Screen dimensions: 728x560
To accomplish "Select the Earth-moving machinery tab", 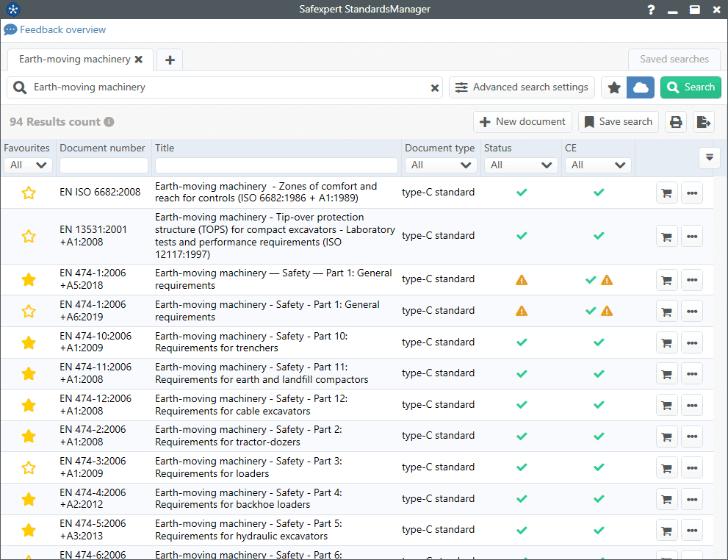I will click(74, 60).
